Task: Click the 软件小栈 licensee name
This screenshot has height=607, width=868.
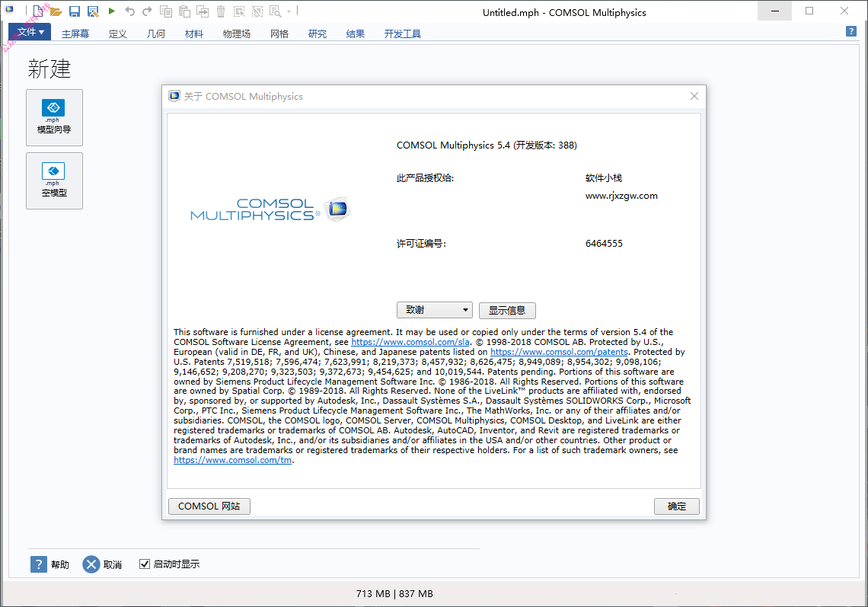Action: pyautogui.click(x=603, y=177)
